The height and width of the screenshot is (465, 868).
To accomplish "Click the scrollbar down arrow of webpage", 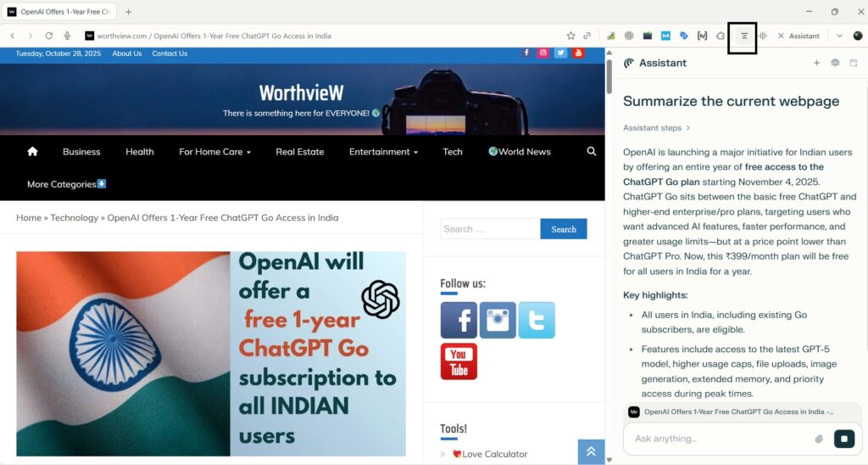I will [x=609, y=459].
